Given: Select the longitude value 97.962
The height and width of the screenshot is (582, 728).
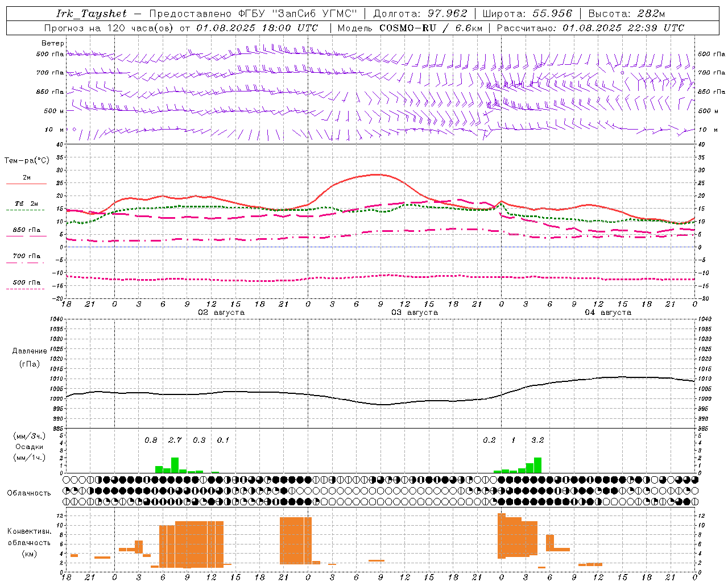Looking at the screenshot, I should coord(447,14).
